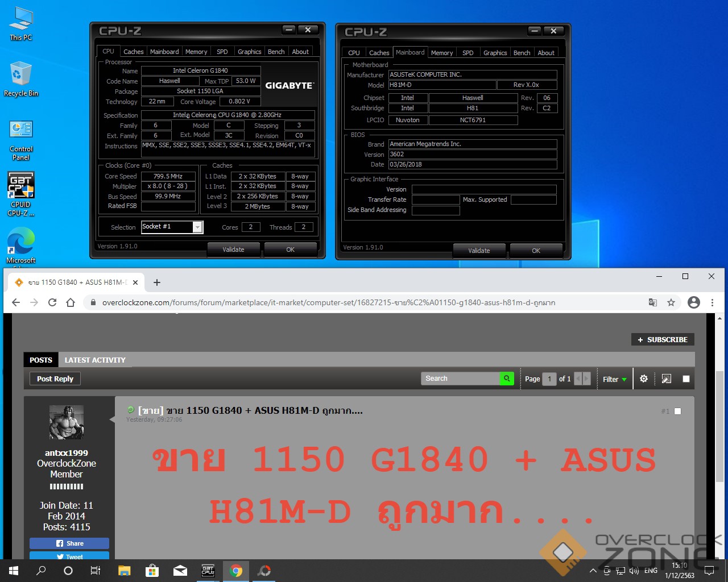The width and height of the screenshot is (728, 582).
Task: Open Chrome's three-dot menu
Action: pyautogui.click(x=712, y=302)
